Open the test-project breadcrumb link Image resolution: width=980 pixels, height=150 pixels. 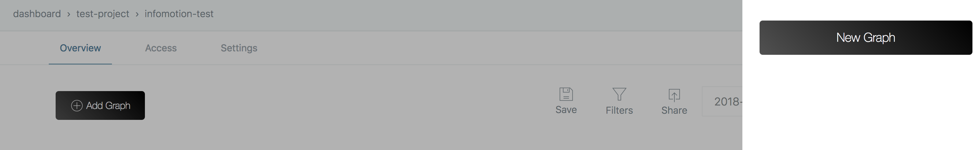103,14
